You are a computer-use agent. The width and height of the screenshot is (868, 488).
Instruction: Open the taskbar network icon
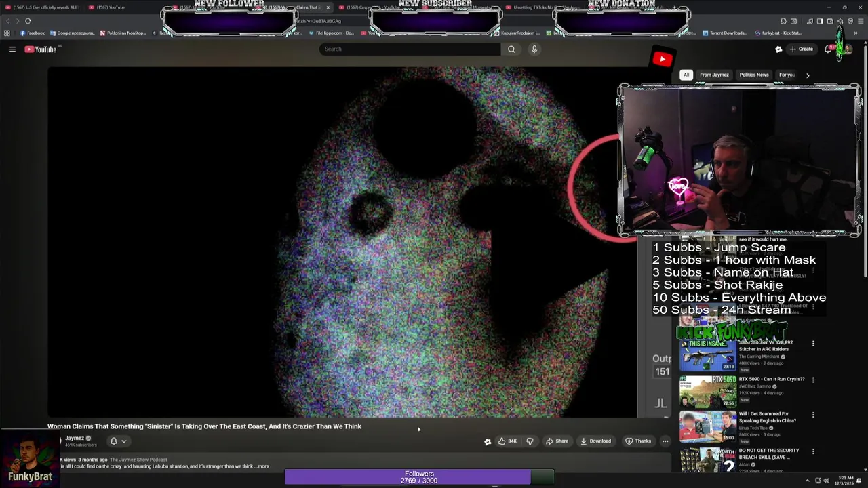click(x=817, y=481)
